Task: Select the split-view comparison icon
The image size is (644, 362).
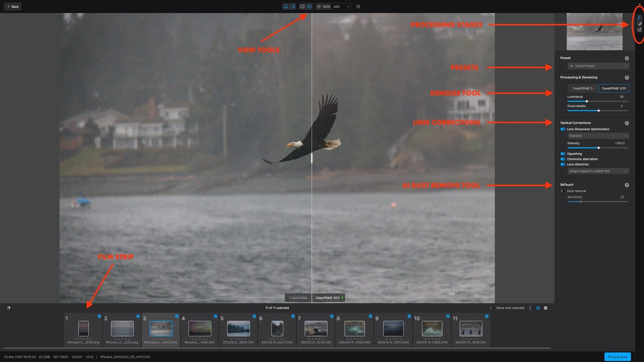Action: point(309,6)
